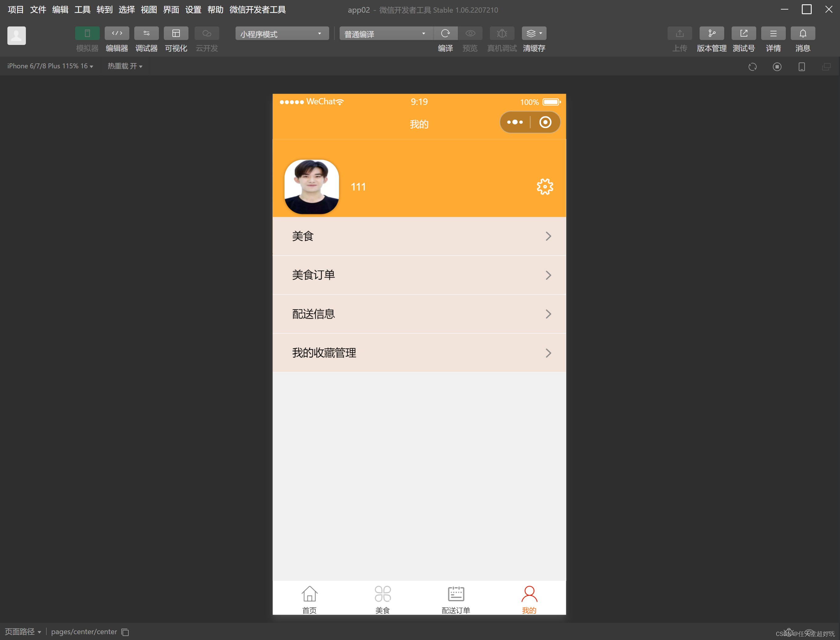Click the 我的 page title in navigation bar
The height and width of the screenshot is (640, 840).
click(419, 124)
